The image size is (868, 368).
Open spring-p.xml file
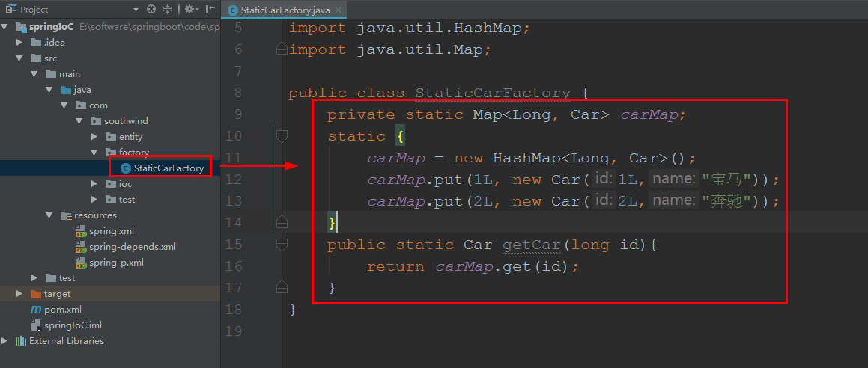click(116, 263)
